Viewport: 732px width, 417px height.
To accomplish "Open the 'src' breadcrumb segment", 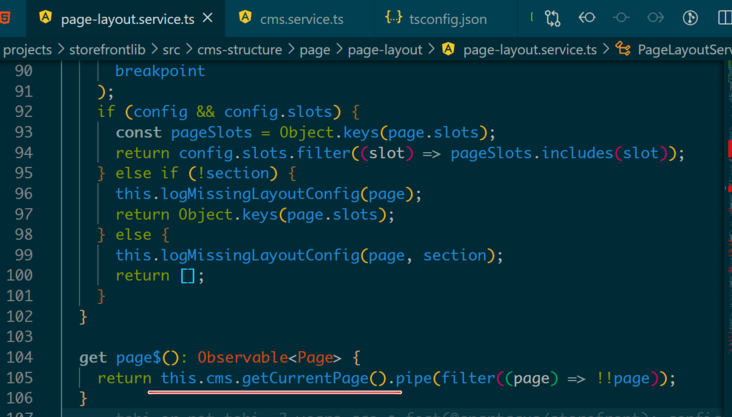I will [x=171, y=50].
